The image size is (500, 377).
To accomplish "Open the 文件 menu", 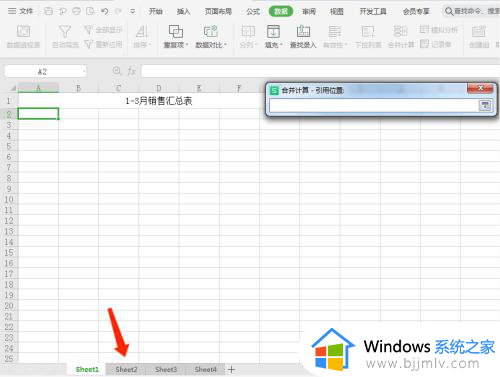I will [21, 11].
